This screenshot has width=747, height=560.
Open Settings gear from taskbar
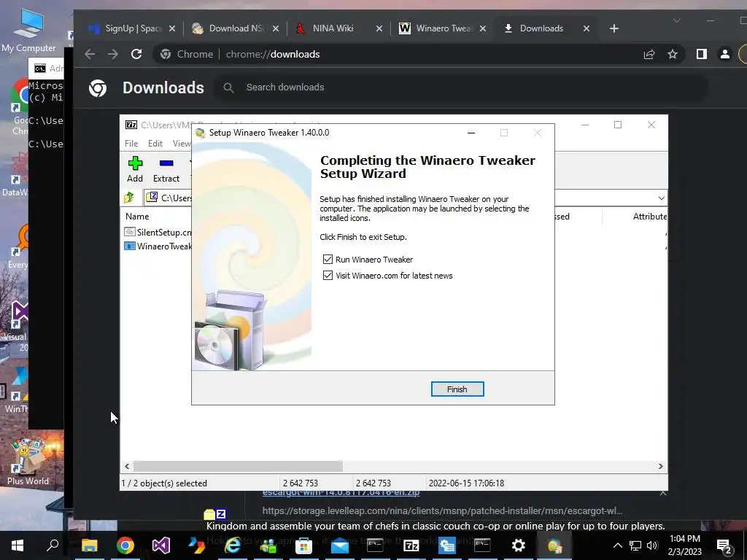point(518,545)
